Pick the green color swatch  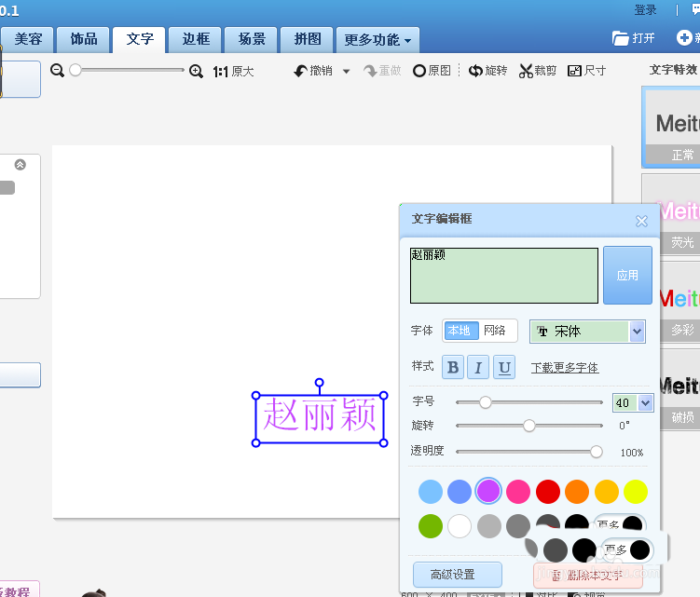point(431,526)
